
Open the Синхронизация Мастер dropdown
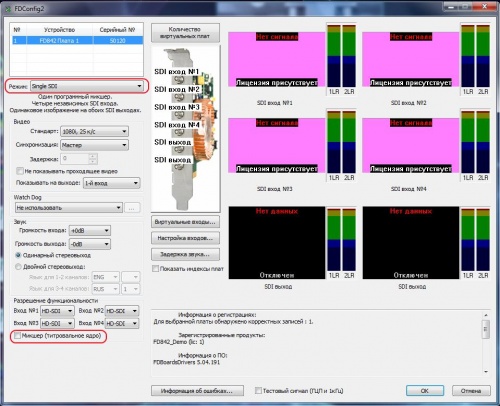tap(94, 145)
